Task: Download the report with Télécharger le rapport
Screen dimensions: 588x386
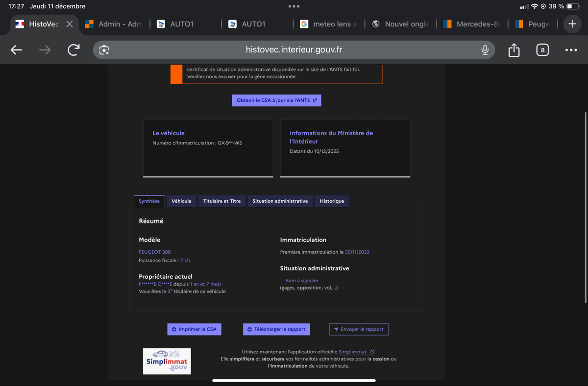Action: pos(276,329)
